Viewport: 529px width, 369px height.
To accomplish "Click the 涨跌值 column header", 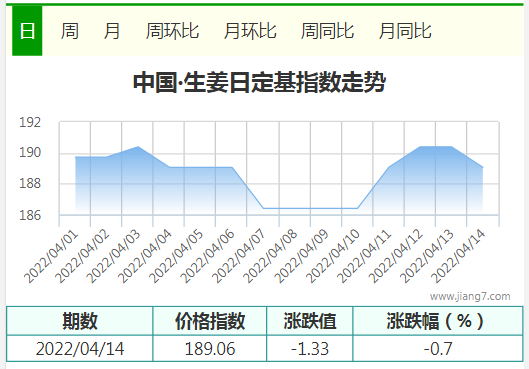I will 310,321.
